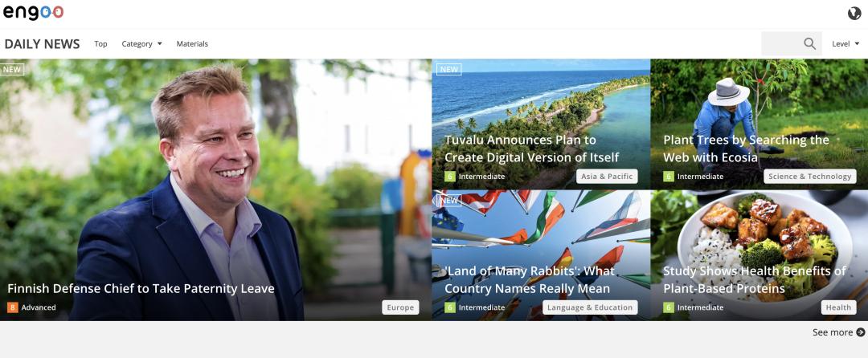Open the Plant-Based Proteins study article
Screen dimensions: 868x358
point(754,279)
